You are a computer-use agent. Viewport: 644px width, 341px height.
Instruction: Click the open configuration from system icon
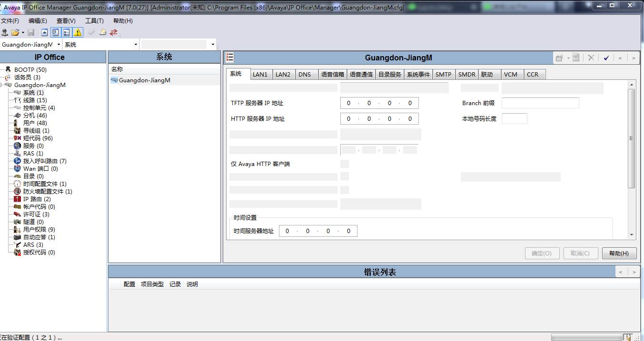click(x=5, y=32)
